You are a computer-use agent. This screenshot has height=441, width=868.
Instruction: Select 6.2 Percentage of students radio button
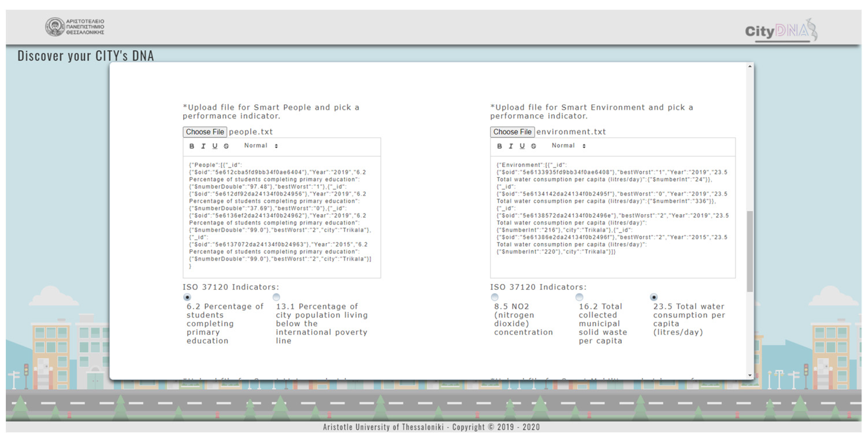(x=187, y=297)
